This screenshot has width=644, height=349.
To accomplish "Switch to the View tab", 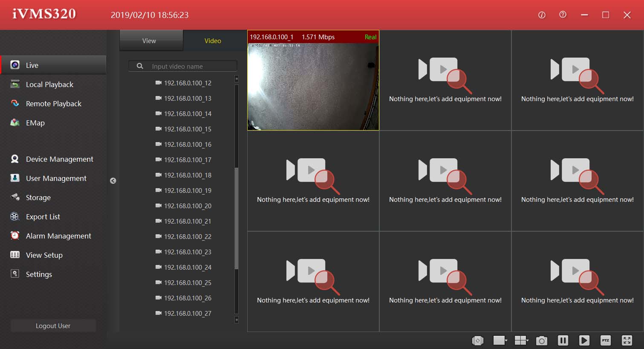I will [x=151, y=41].
